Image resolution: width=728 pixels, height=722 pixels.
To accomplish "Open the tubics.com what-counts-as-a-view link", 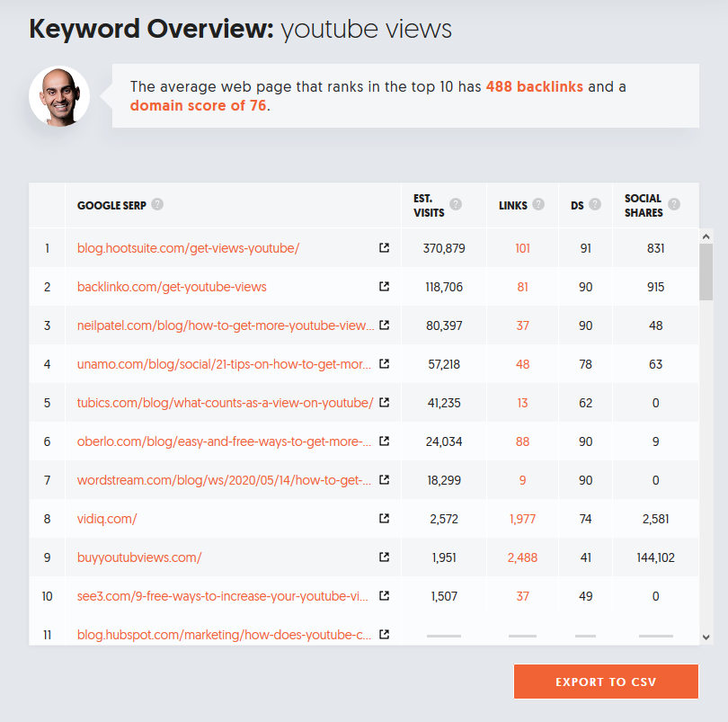I will [226, 403].
